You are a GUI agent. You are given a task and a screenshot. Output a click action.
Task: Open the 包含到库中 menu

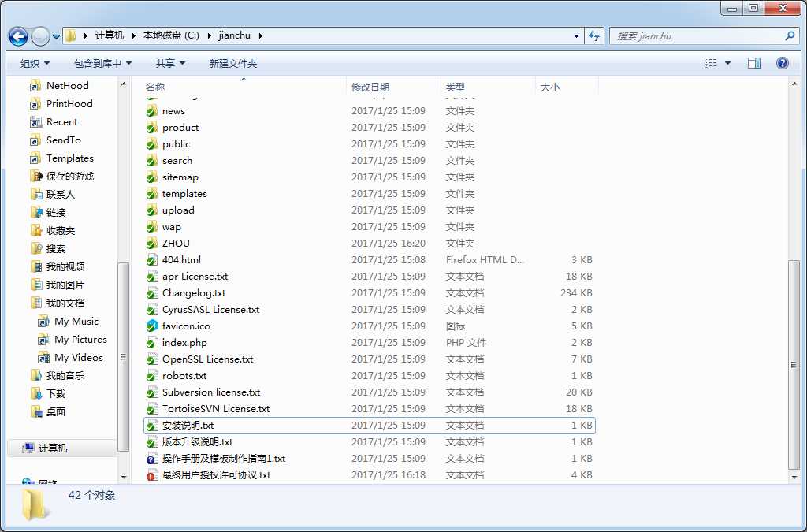pyautogui.click(x=103, y=63)
